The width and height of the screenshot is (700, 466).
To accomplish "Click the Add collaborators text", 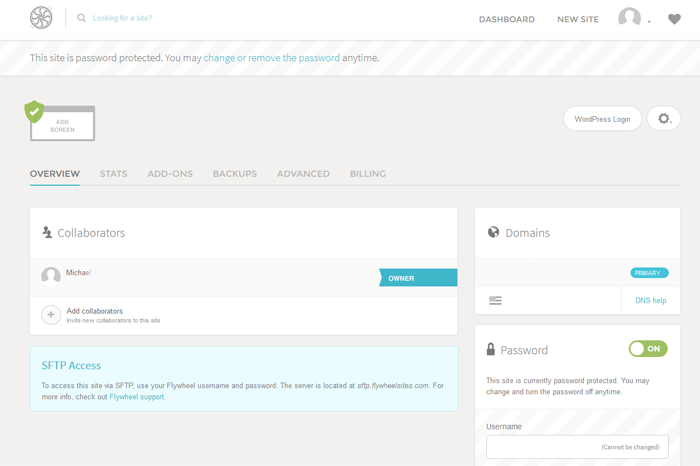I will (95, 311).
